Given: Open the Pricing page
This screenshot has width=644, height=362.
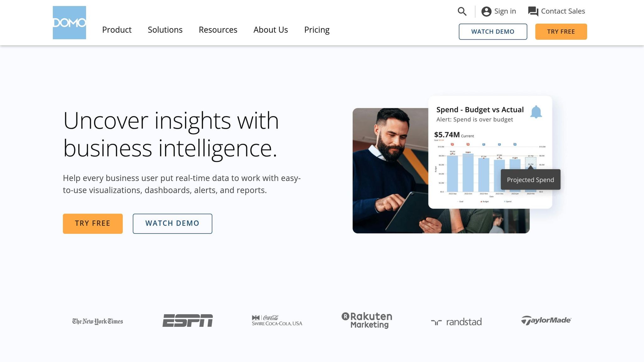Looking at the screenshot, I should [x=317, y=30].
